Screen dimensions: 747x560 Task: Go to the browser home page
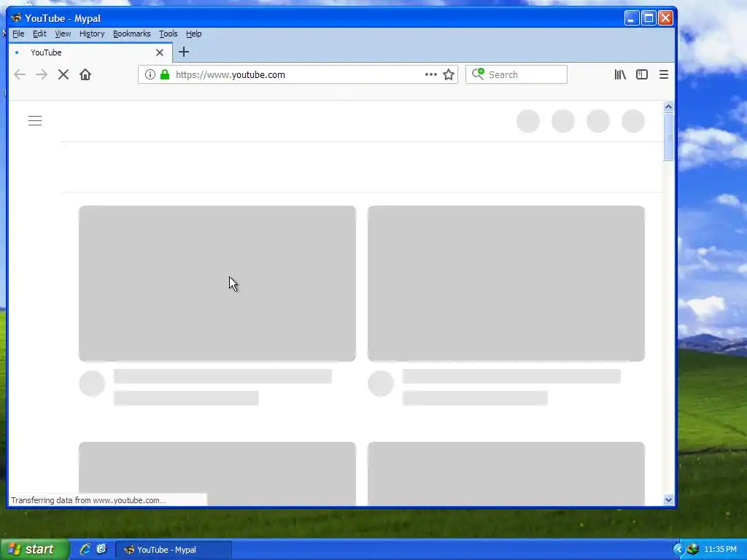(85, 75)
